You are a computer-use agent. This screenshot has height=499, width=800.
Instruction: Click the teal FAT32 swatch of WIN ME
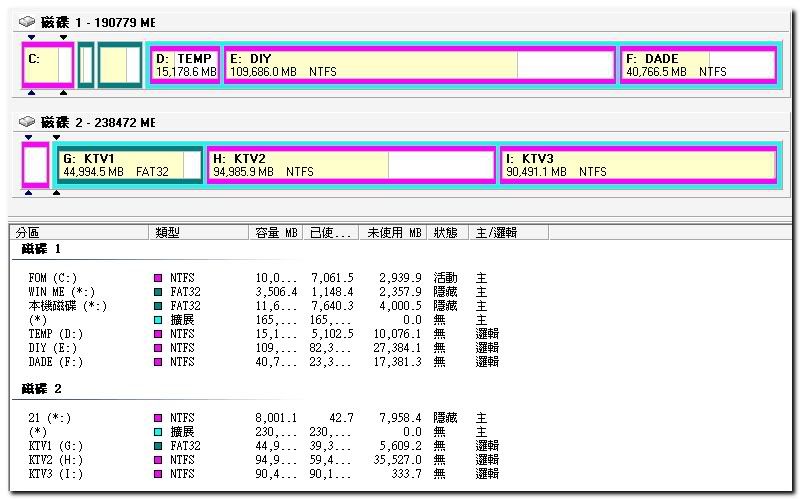click(158, 292)
